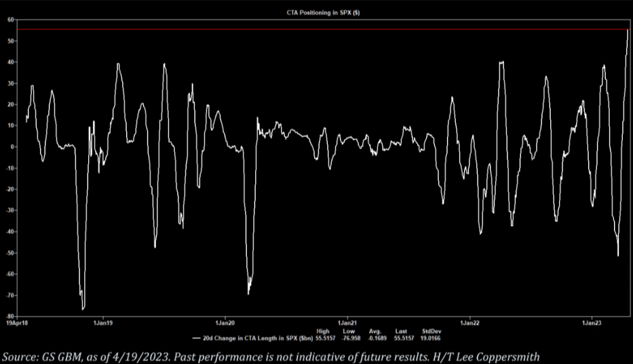The image size is (633, 364).
Task: Click the y-axis label 20
Action: [x=10, y=104]
